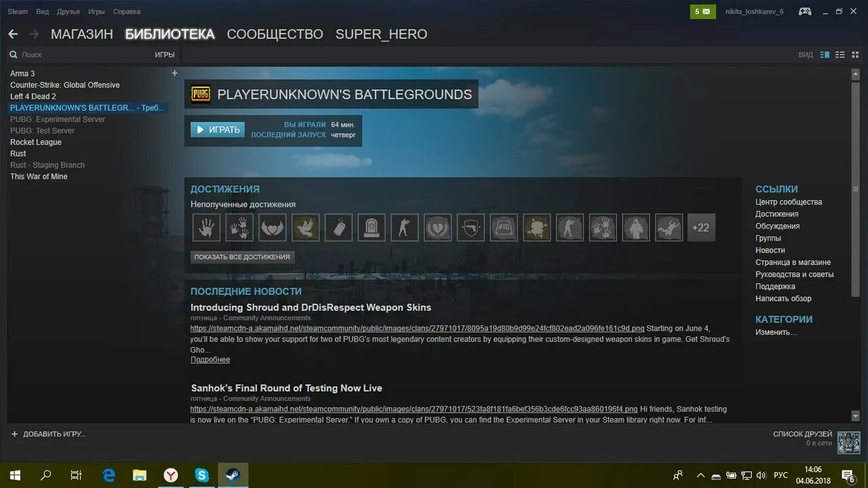Open the inbox with 5 notifications
The image size is (868, 488).
[703, 12]
